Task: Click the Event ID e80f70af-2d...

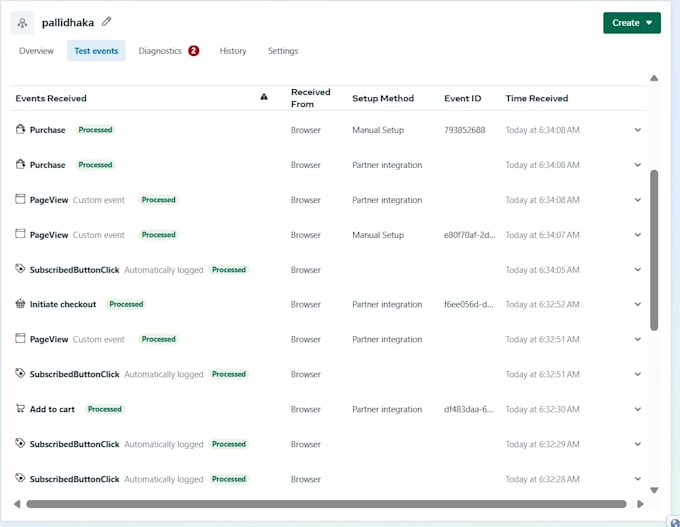Action: pos(469,235)
